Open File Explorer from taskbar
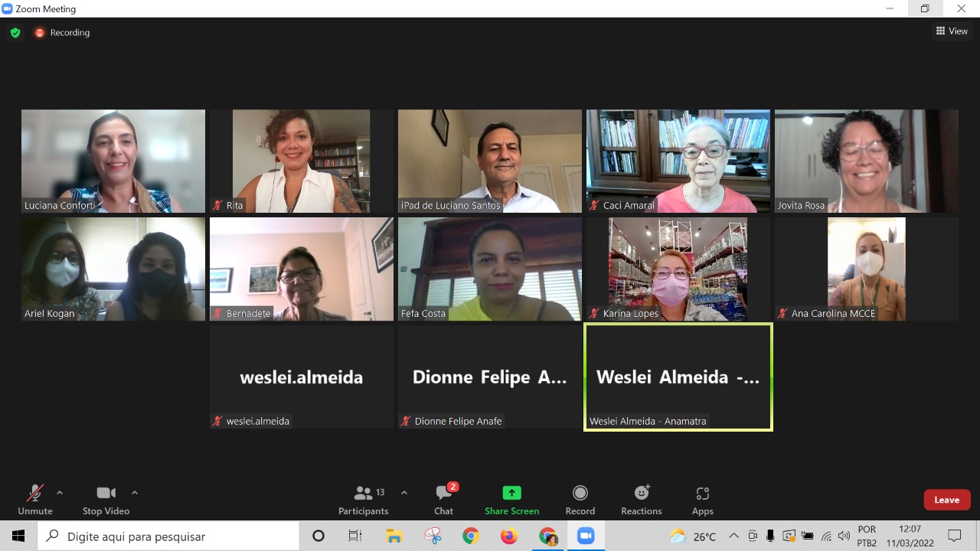980x551 pixels. tap(394, 536)
